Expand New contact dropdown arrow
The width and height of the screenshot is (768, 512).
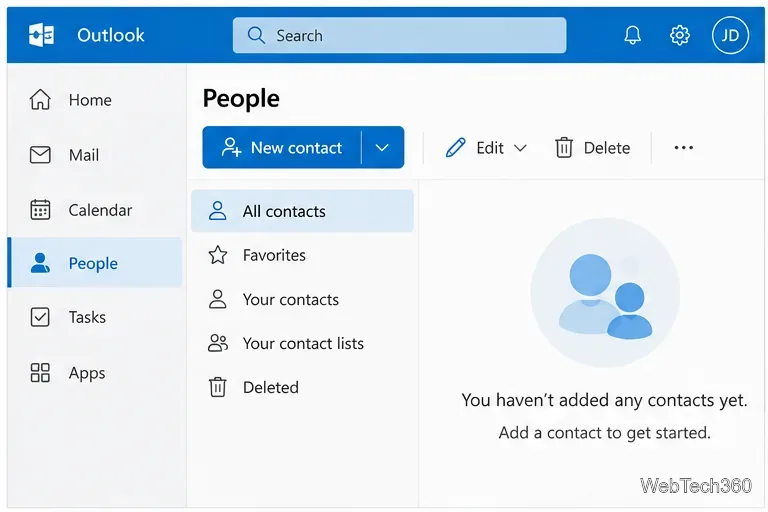(383, 147)
